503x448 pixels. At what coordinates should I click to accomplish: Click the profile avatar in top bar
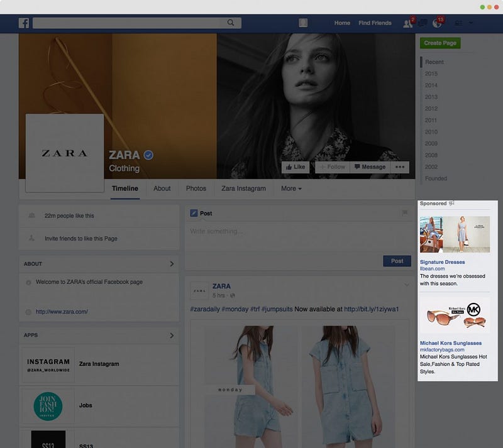click(303, 23)
